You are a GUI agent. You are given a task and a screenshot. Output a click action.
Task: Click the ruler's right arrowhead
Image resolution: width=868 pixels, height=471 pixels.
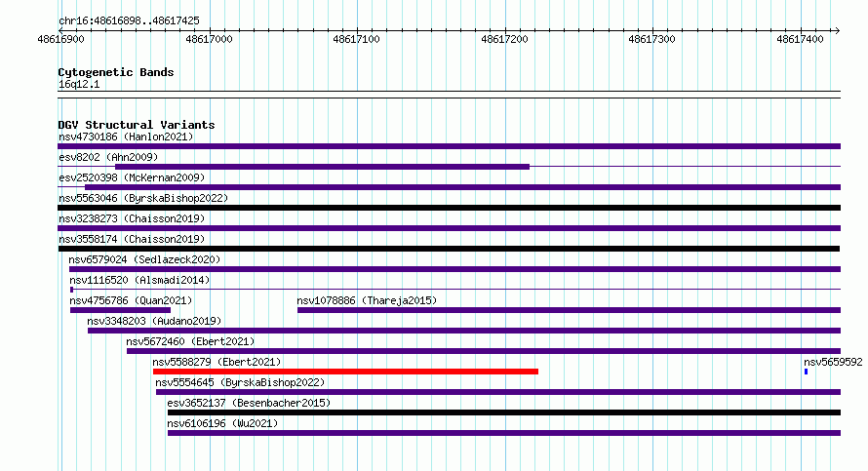coord(837,30)
